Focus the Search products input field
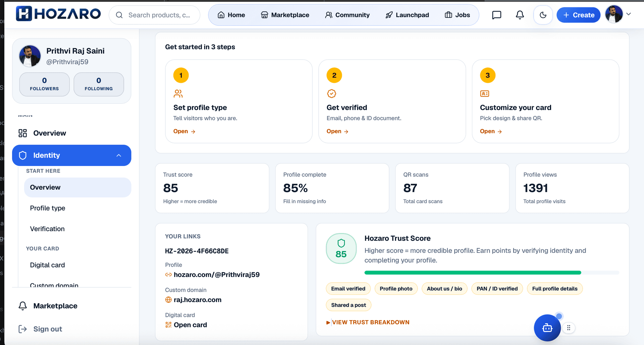 (155, 15)
